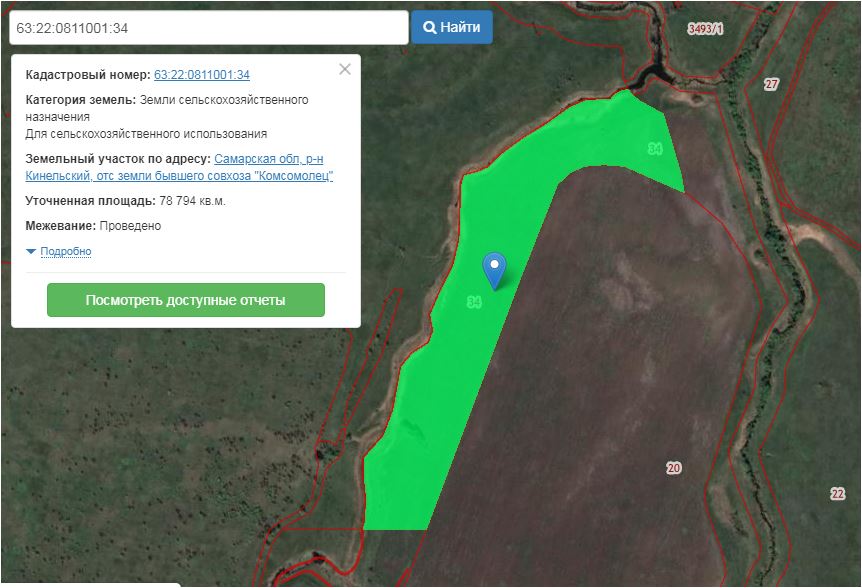Click parcel label 27 on the map
This screenshot has height=588, width=862.
pyautogui.click(x=770, y=84)
